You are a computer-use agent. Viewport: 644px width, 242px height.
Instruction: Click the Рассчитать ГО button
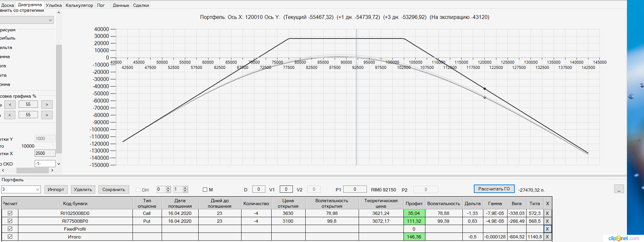[494, 189]
